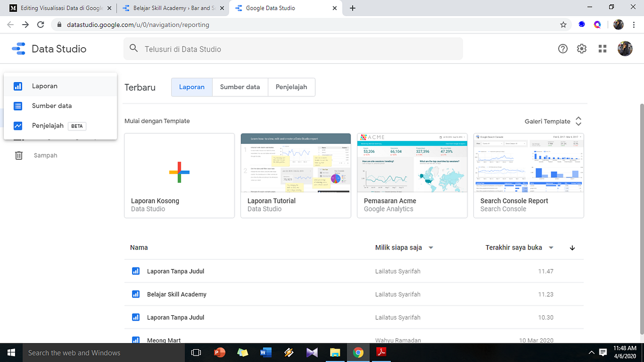Screen dimensions: 644x362
Task: Switch to the Editing Visualisasi Data tab
Action: 59,8
